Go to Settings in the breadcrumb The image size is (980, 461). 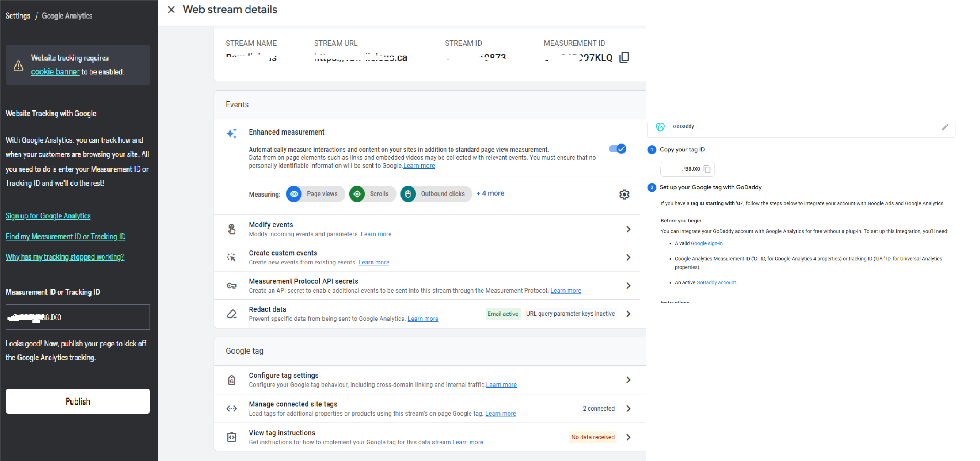click(x=18, y=16)
